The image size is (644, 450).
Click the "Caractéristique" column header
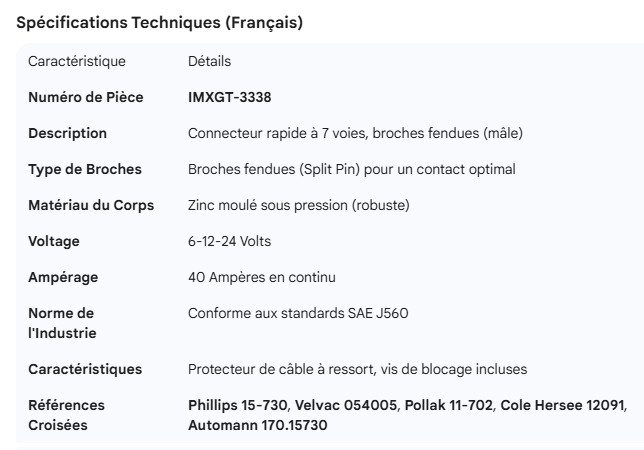tap(77, 62)
